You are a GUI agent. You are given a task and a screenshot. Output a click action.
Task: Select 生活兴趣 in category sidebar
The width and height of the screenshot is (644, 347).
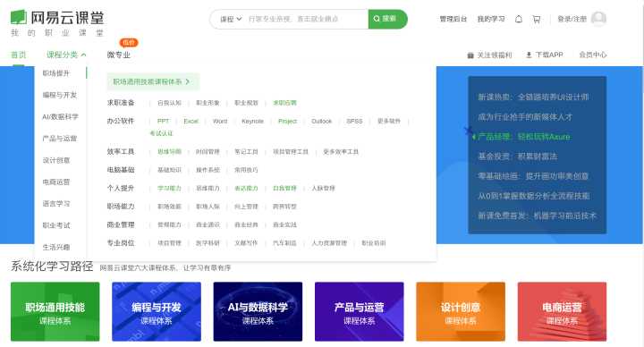[x=56, y=247]
